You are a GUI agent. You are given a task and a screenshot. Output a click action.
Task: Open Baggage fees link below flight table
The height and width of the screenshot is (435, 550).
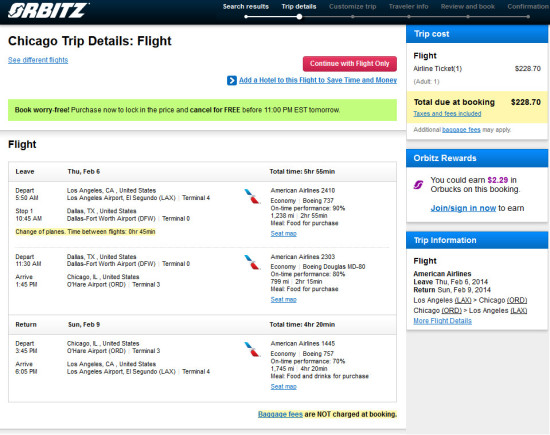[280, 414]
